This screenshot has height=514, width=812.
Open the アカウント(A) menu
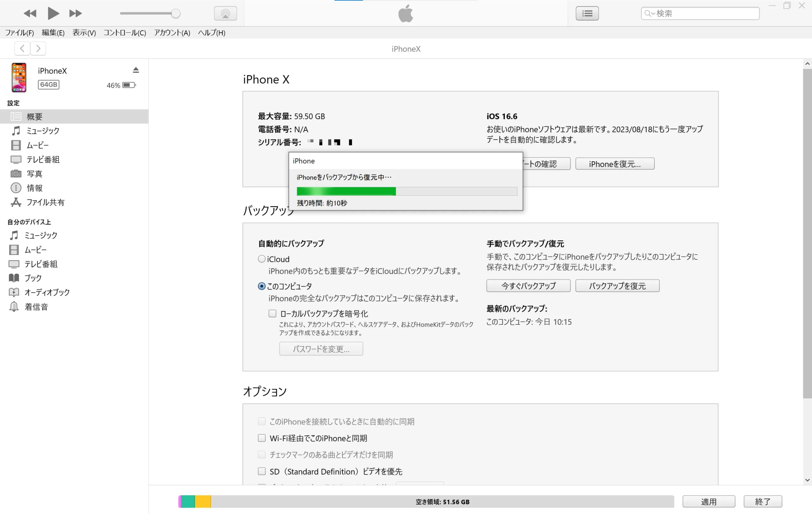[172, 33]
